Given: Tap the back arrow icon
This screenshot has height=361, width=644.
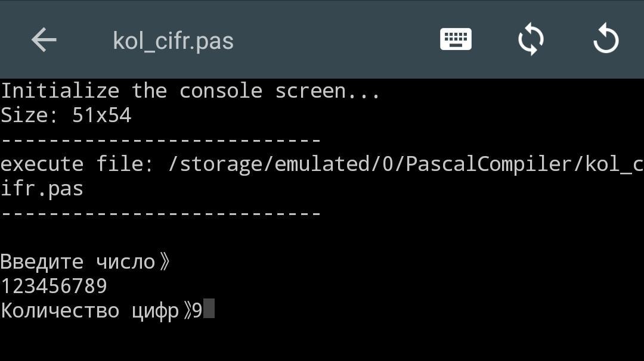Looking at the screenshot, I should pyautogui.click(x=44, y=41).
